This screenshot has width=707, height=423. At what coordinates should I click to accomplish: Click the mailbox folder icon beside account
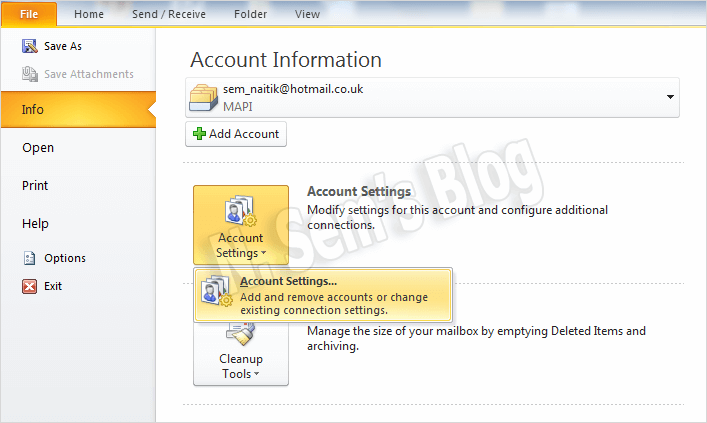point(203,97)
